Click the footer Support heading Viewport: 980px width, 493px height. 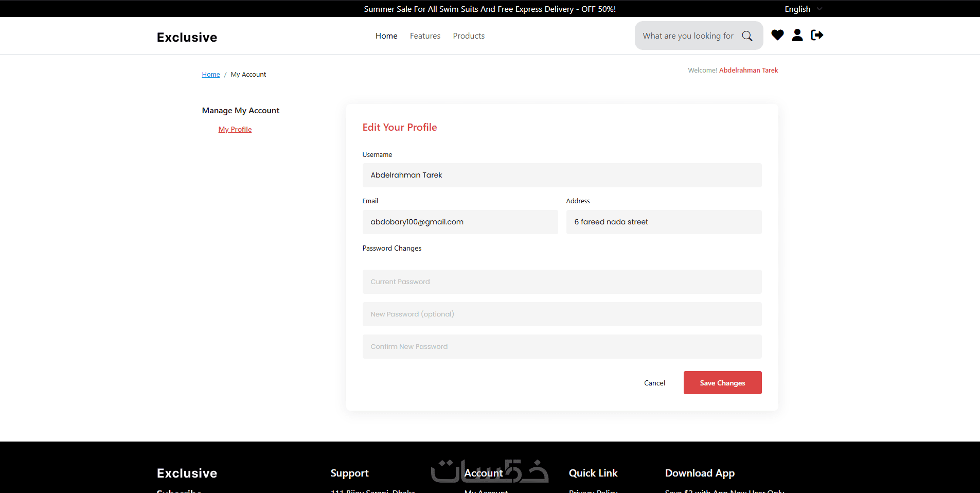click(350, 473)
